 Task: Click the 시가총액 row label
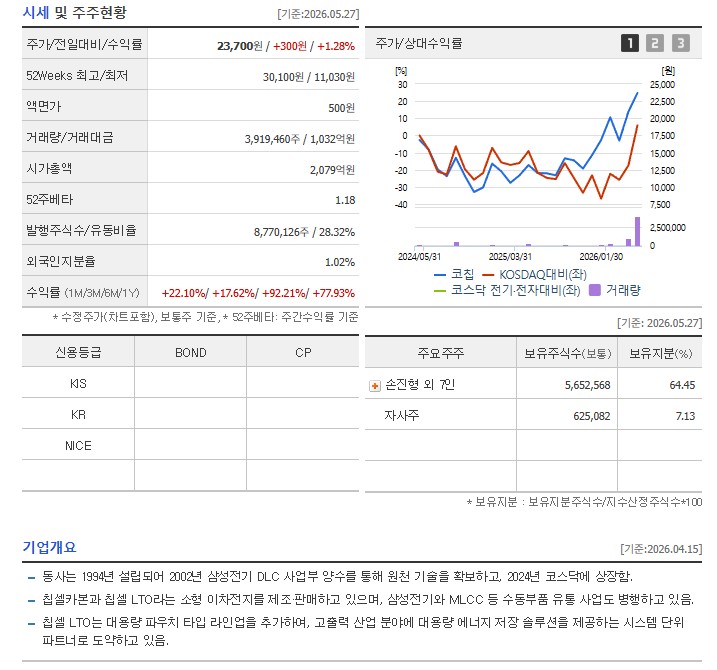coord(49,168)
